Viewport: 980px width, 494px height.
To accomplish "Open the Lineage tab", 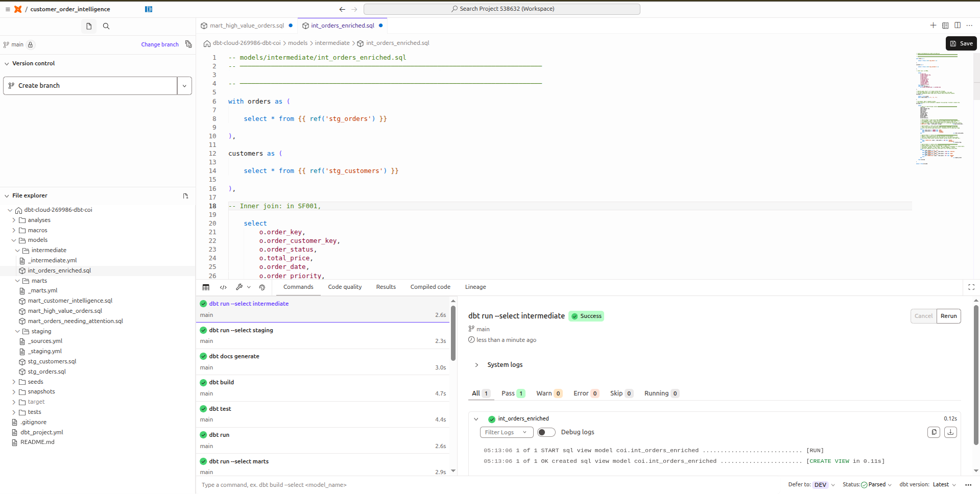I will (x=475, y=287).
